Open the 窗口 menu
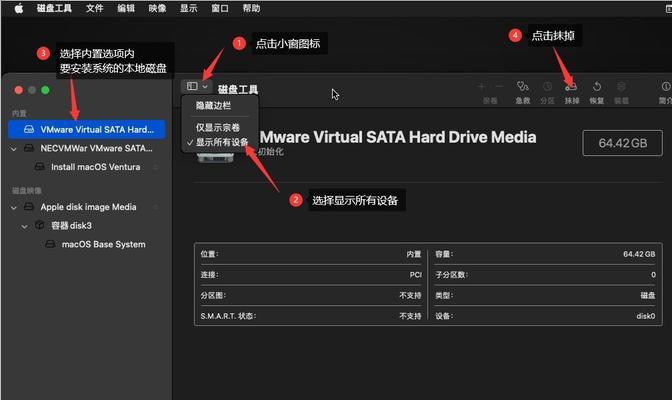Screen dimensions: 672x400 point(220,8)
